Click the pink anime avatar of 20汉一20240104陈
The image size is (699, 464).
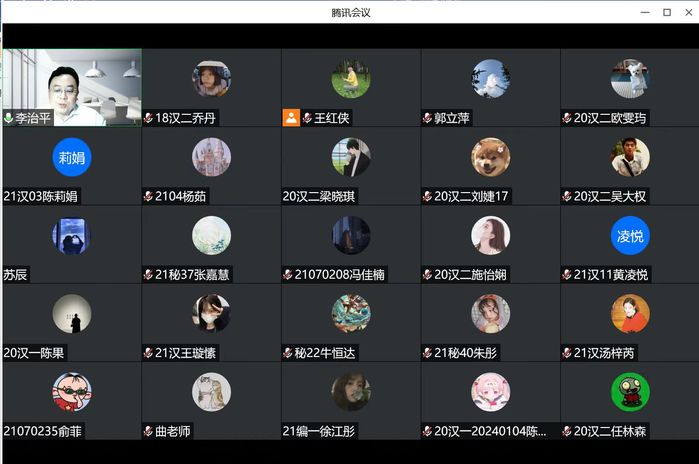490,392
